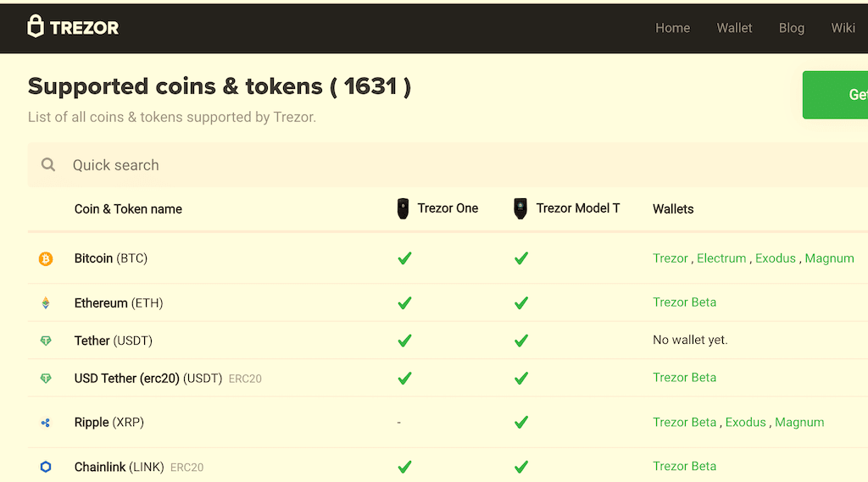This screenshot has height=482, width=868.
Task: Click the 'Supported coins & tokens' heading
Action: click(x=220, y=86)
